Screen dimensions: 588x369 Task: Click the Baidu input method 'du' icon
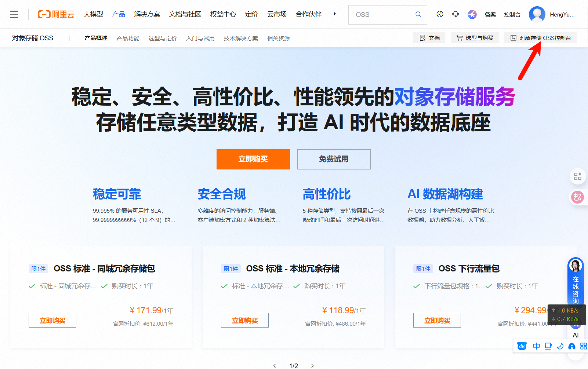tap(522, 346)
